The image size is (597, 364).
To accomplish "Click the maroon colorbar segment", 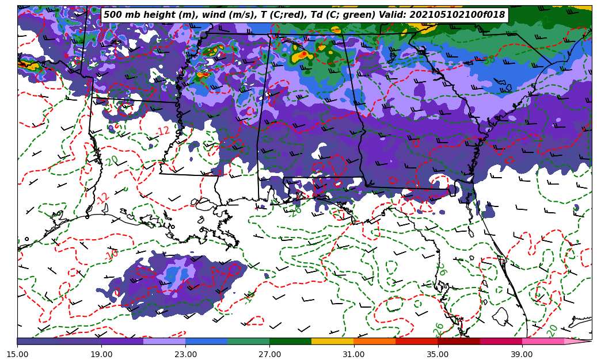I will pos(458,341).
